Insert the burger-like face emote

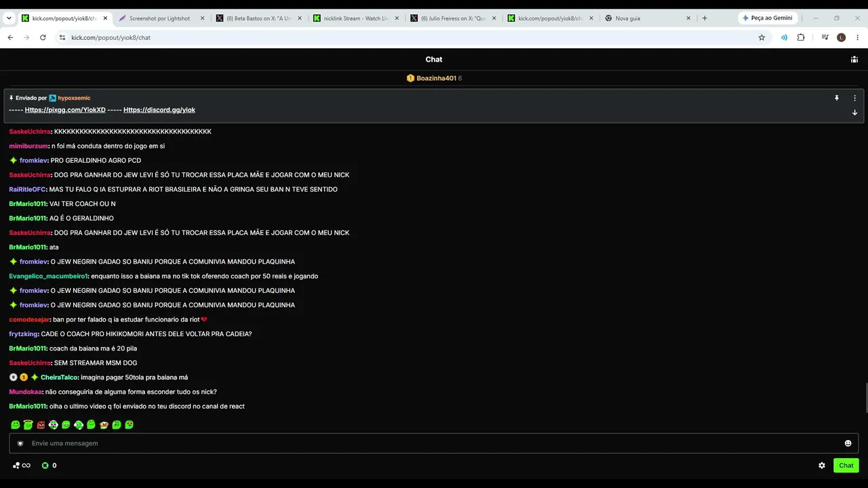point(104,425)
